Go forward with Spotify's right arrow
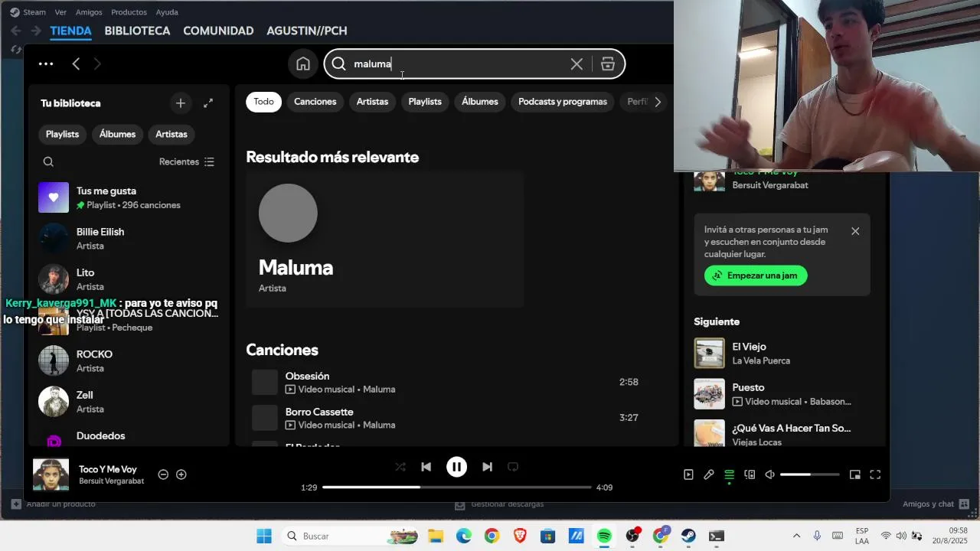This screenshot has height=551, width=980. (97, 64)
